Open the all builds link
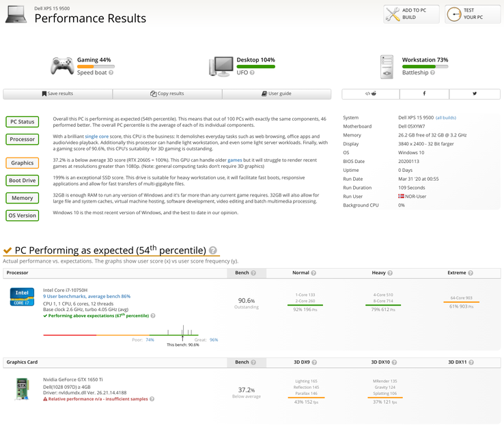504x425 pixels. [446, 118]
